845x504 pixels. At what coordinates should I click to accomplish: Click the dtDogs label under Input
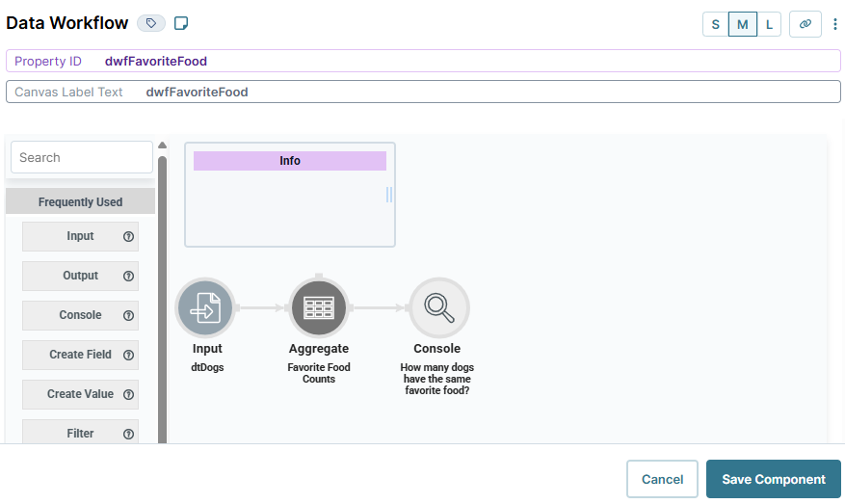[207, 367]
